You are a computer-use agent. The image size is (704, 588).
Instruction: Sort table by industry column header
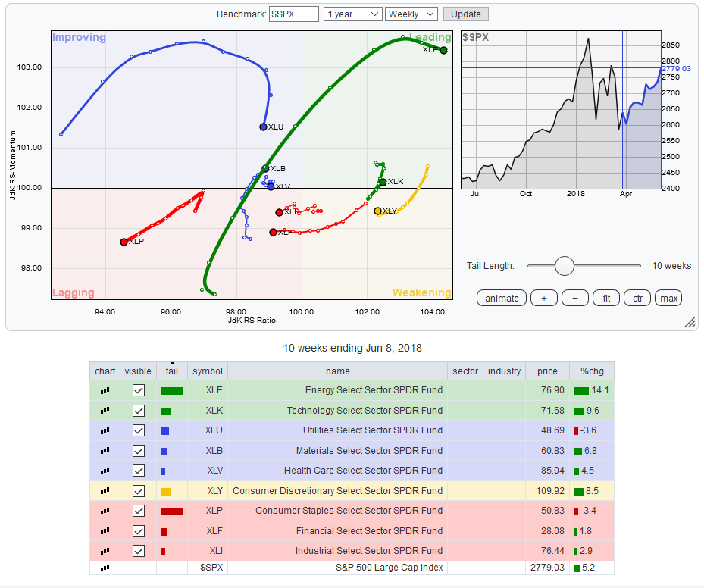pyautogui.click(x=504, y=371)
